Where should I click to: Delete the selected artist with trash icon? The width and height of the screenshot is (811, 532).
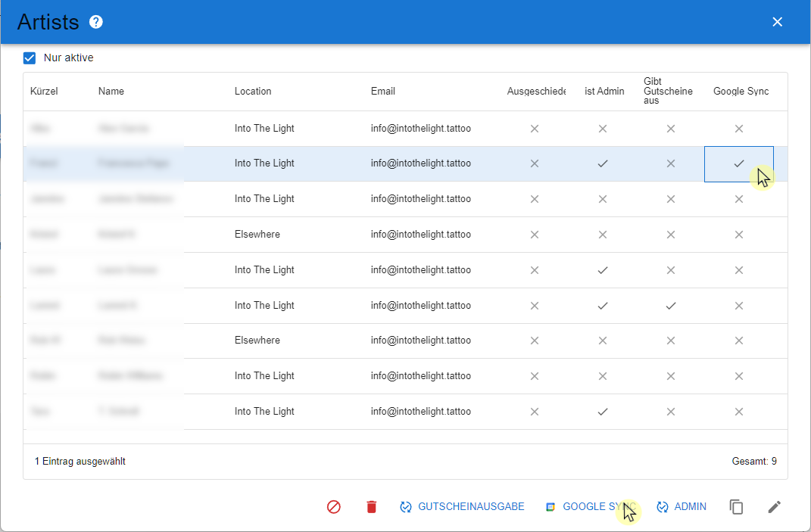click(371, 507)
